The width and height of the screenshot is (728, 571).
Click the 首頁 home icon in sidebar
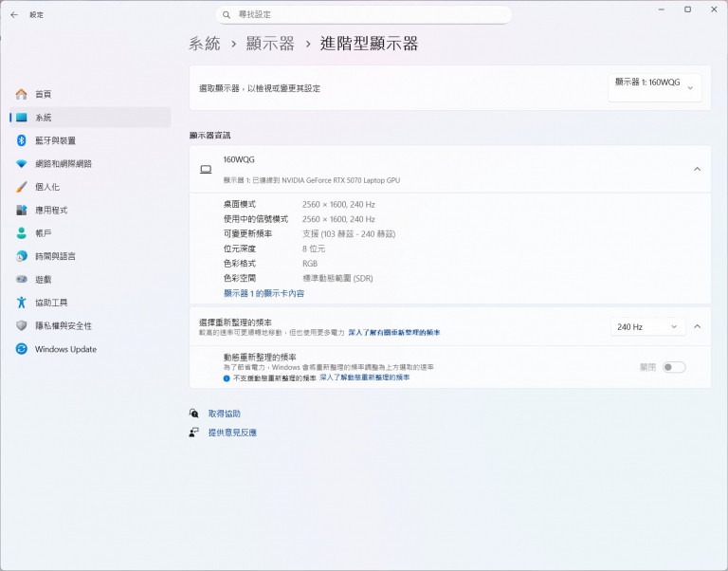pos(21,94)
